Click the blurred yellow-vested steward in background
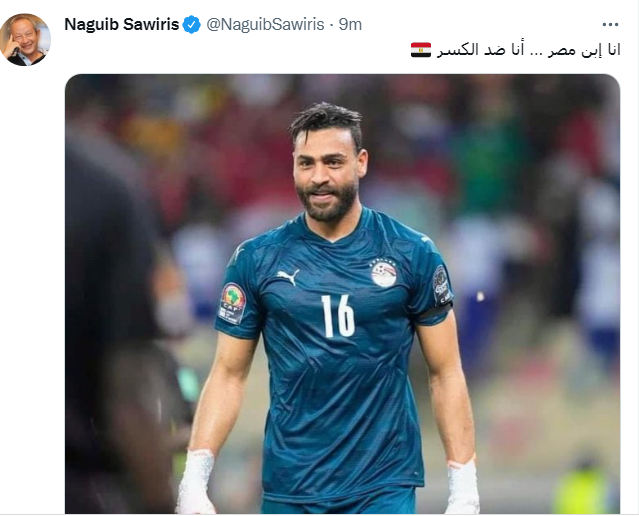Image resolution: width=639 pixels, height=516 pixels. click(x=582, y=487)
